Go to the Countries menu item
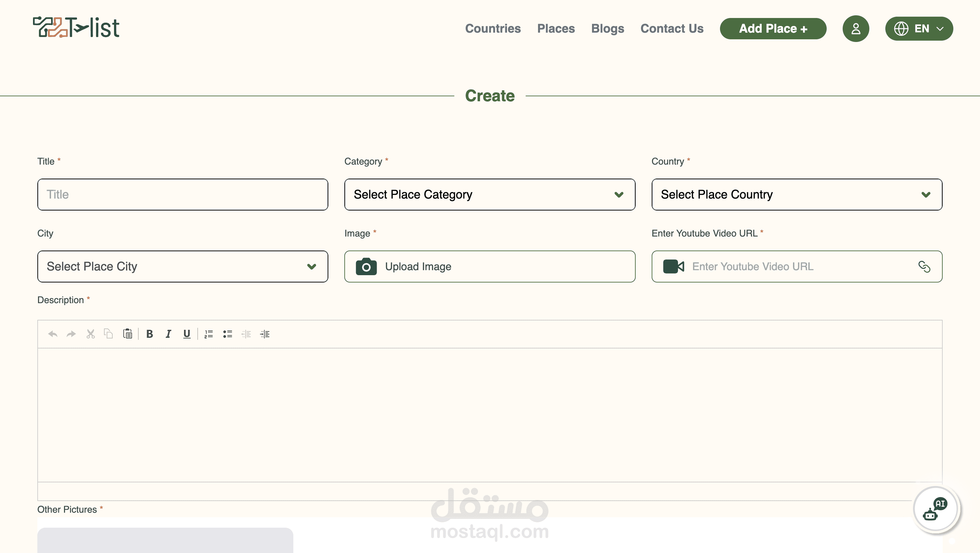Image resolution: width=980 pixels, height=553 pixels. (493, 29)
